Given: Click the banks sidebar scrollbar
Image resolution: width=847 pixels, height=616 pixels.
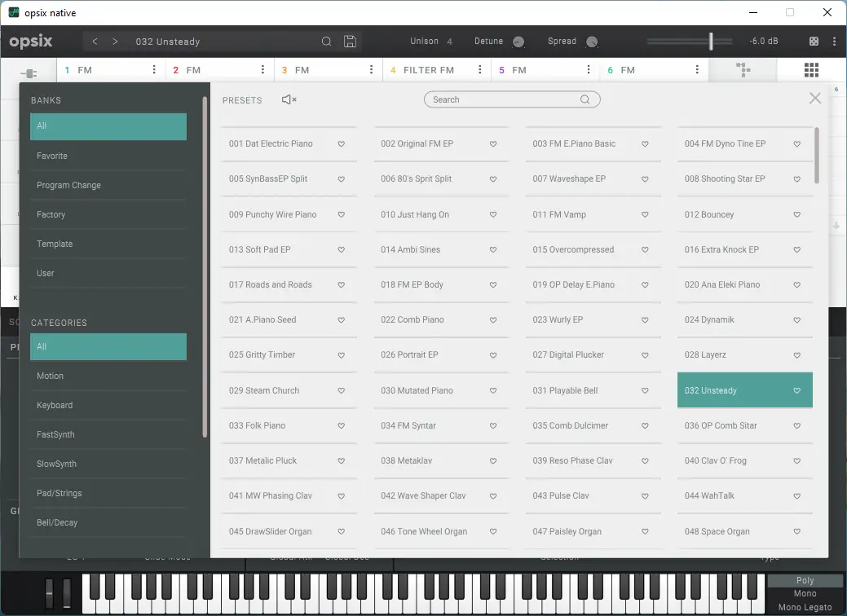Looking at the screenshot, I should tap(205, 267).
